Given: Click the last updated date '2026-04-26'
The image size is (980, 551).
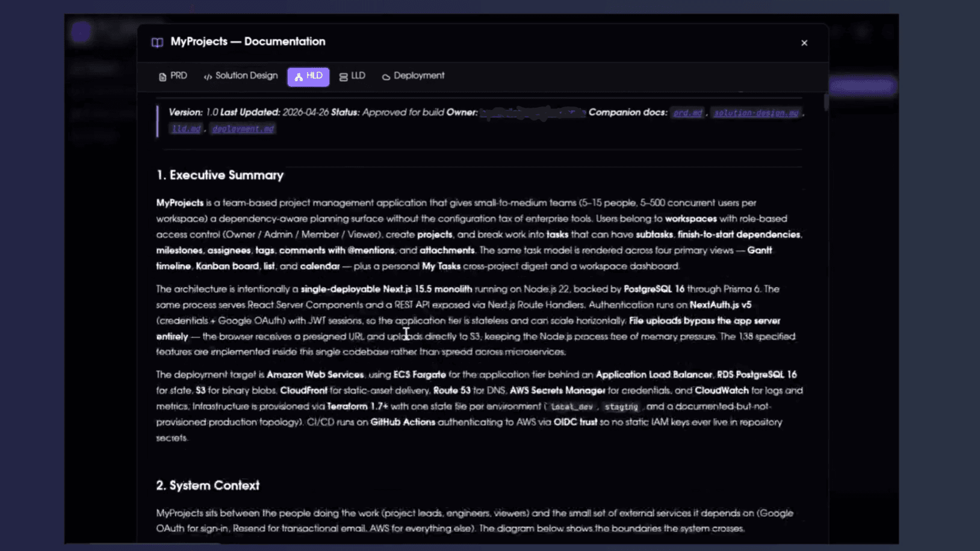Looking at the screenshot, I should pyautogui.click(x=306, y=112).
